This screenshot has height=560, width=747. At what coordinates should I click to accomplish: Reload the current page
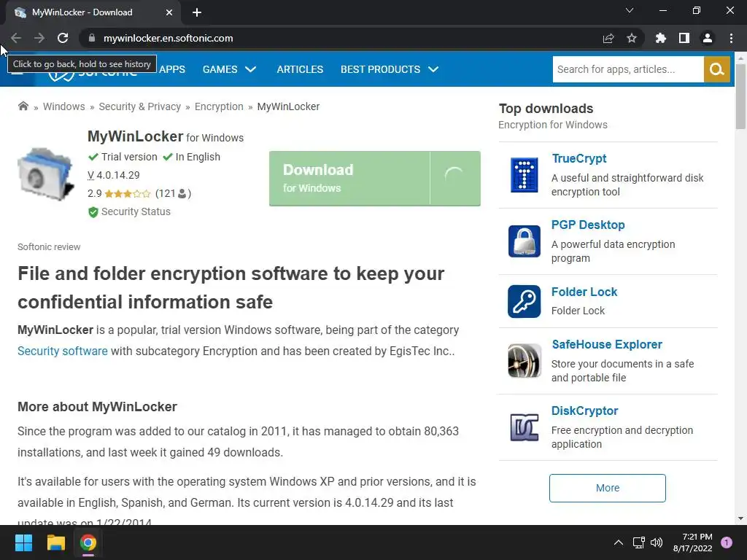click(63, 38)
